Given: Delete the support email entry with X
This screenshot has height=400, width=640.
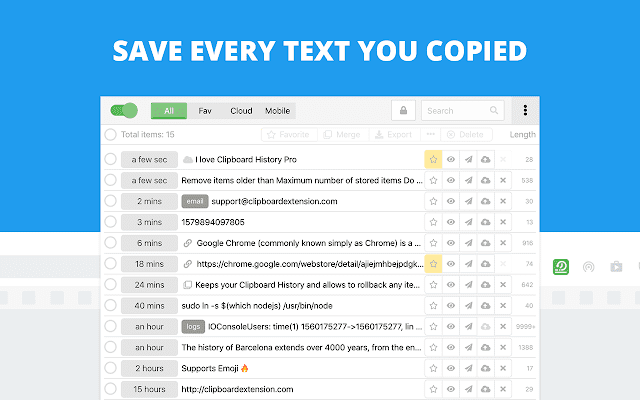Looking at the screenshot, I should 503,201.
